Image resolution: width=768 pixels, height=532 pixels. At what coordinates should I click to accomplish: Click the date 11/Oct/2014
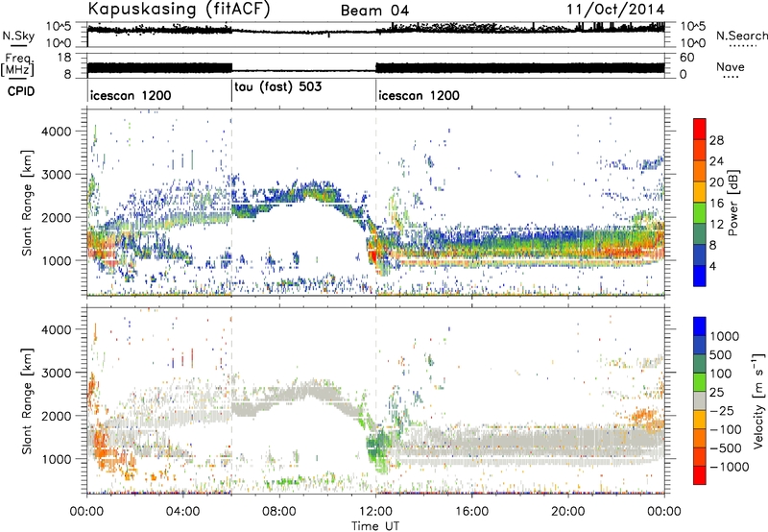coord(615,10)
